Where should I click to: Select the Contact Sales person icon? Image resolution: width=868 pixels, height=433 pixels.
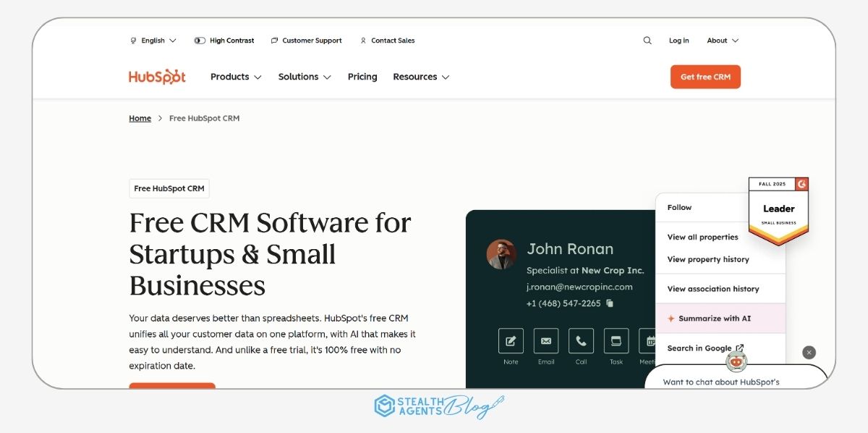pos(362,41)
